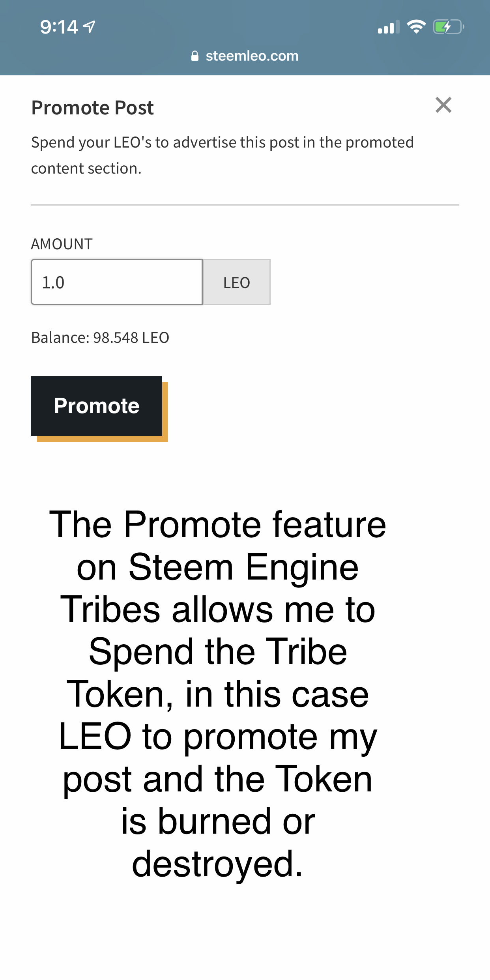Tap the divider line under the description
This screenshot has height=980, width=490.
click(245, 205)
